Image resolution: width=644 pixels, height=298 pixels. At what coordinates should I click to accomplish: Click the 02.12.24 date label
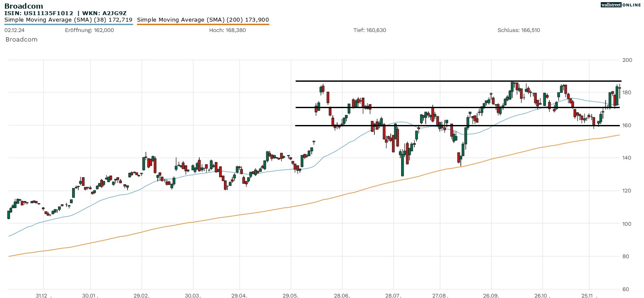click(x=14, y=30)
